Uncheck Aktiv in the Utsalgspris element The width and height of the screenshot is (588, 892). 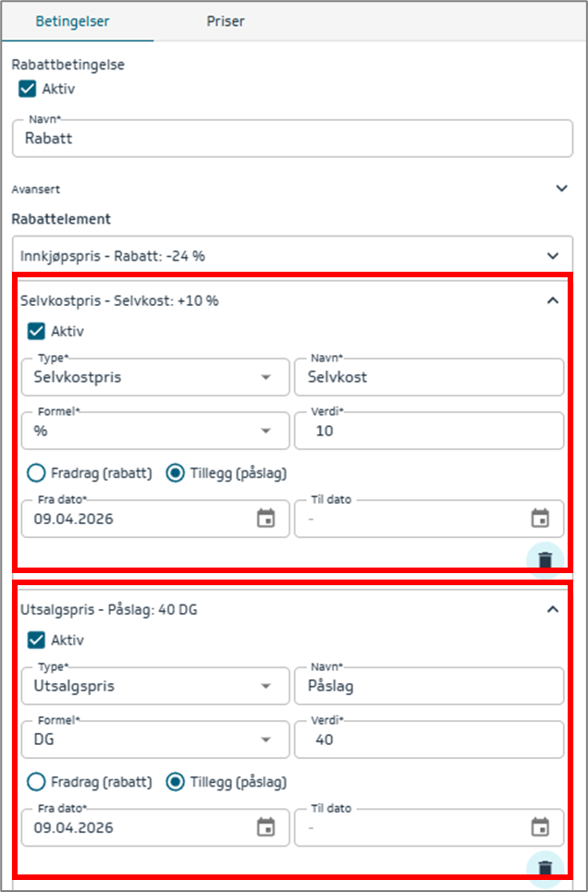[x=37, y=640]
